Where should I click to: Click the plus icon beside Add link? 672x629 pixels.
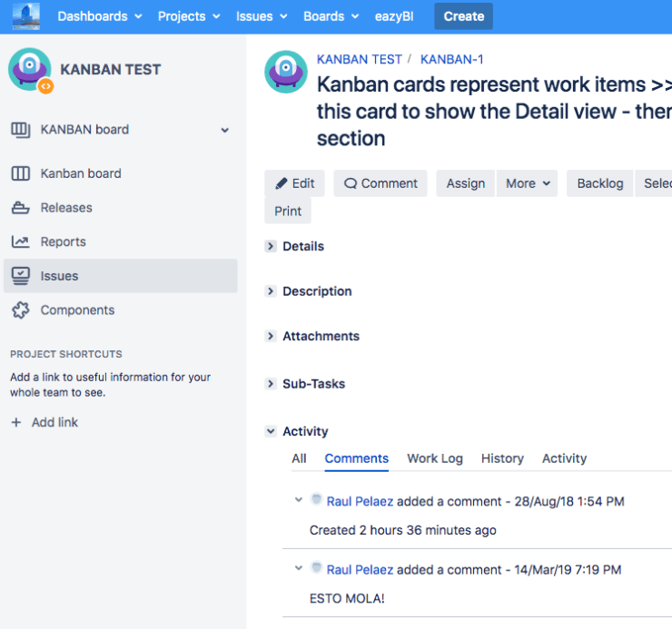click(16, 422)
